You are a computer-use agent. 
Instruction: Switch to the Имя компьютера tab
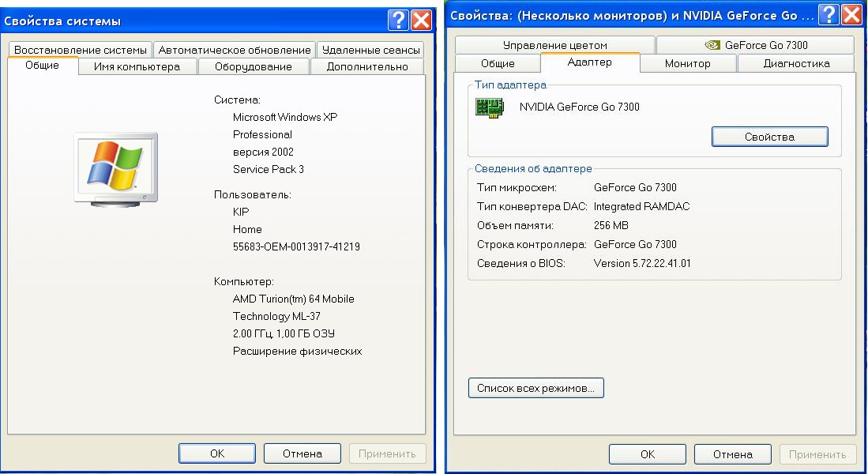pyautogui.click(x=137, y=66)
